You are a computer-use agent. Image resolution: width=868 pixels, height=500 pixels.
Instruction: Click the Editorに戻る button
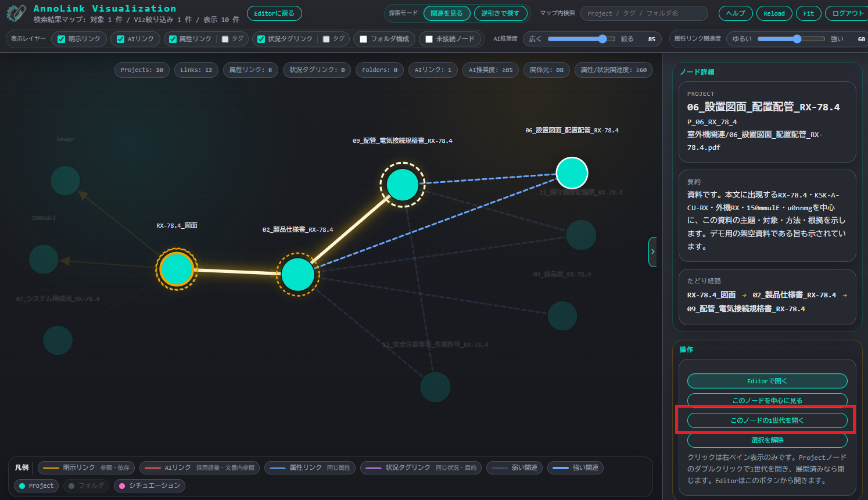[x=274, y=13]
